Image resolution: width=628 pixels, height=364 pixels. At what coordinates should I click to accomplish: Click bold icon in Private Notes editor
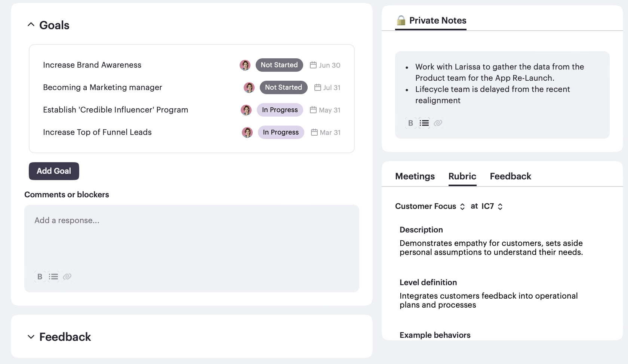pos(410,123)
